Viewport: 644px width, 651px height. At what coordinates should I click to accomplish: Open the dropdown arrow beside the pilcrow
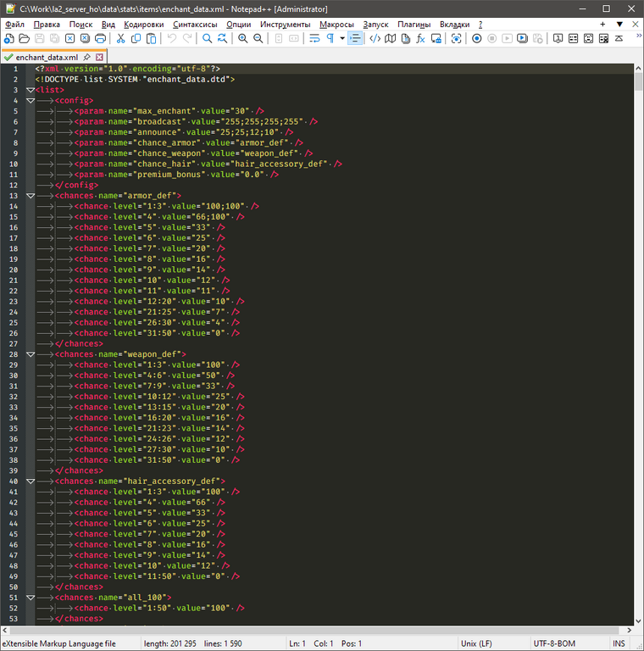342,39
